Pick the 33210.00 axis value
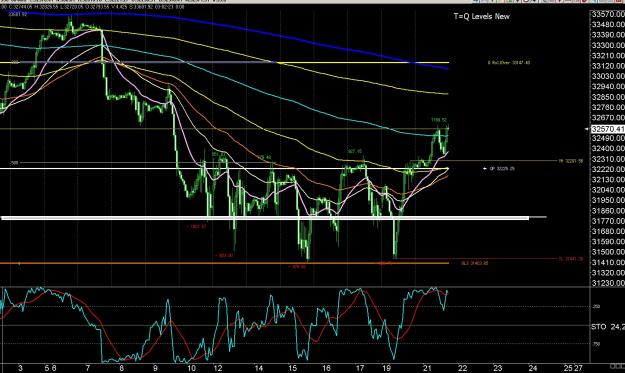625x373 pixels. 608,56
